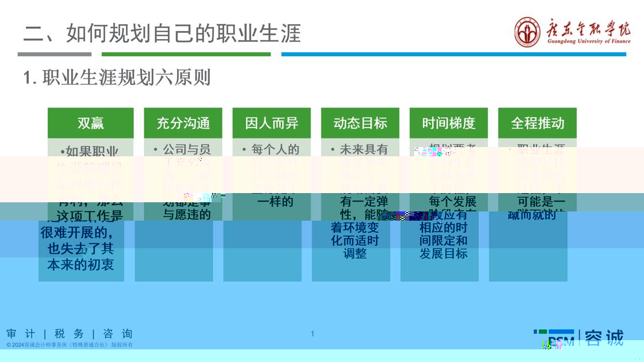This screenshot has width=644, height=362.
Task: Click the text 化而适时调整 under 动态目标
Action: coord(355,247)
